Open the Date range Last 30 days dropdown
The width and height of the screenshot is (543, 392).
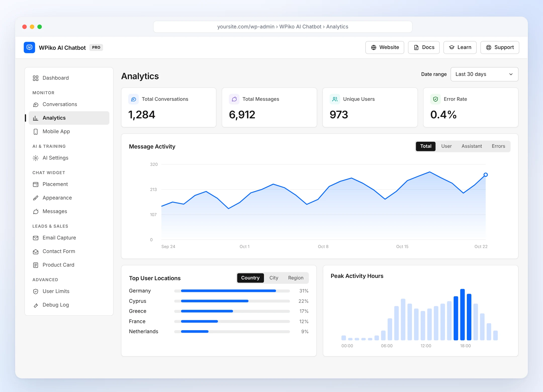(x=484, y=74)
